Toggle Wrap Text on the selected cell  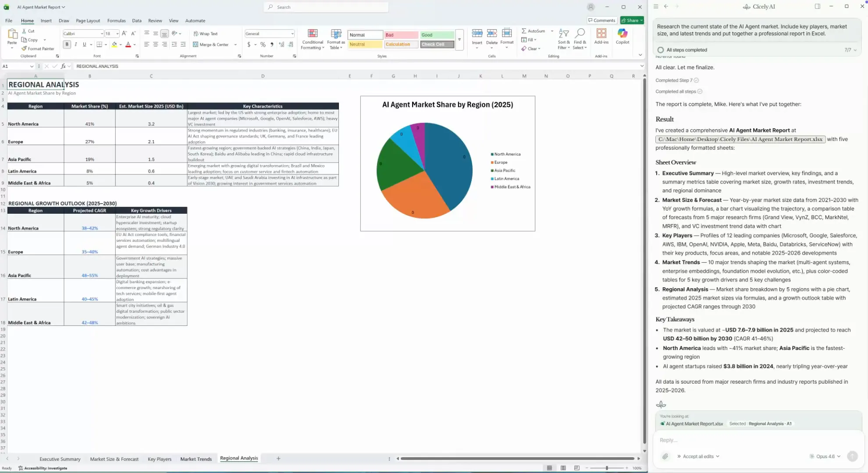click(205, 34)
